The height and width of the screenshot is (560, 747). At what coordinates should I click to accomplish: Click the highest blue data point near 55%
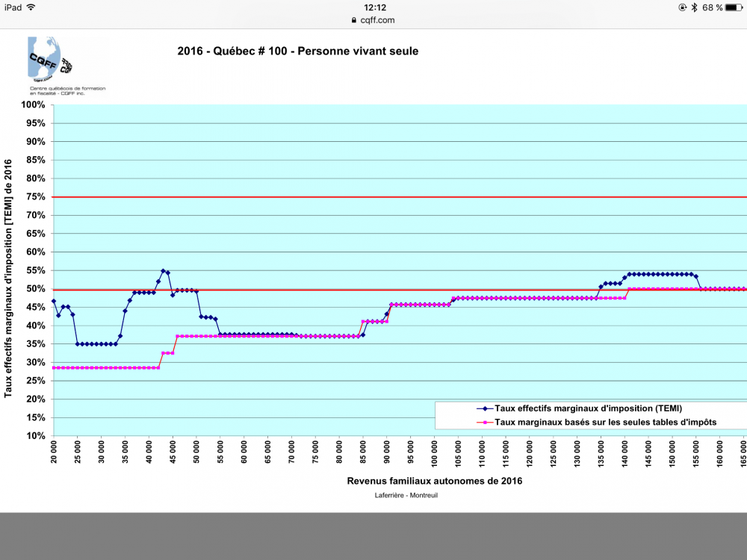[163, 271]
